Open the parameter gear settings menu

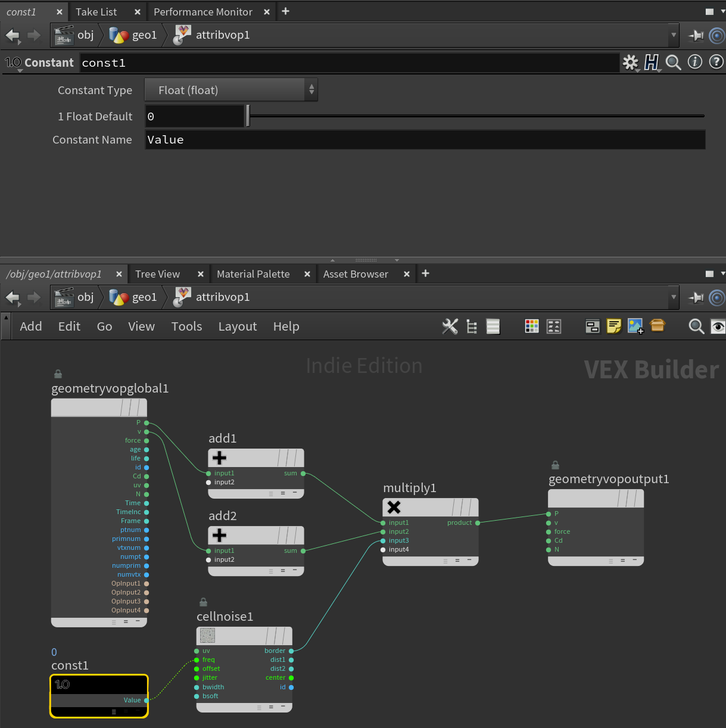631,62
